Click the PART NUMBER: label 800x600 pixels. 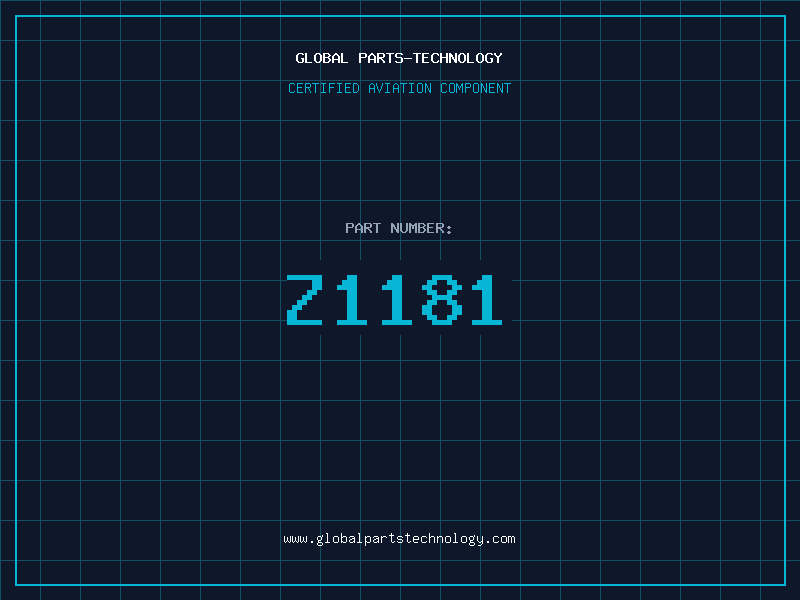(x=399, y=228)
